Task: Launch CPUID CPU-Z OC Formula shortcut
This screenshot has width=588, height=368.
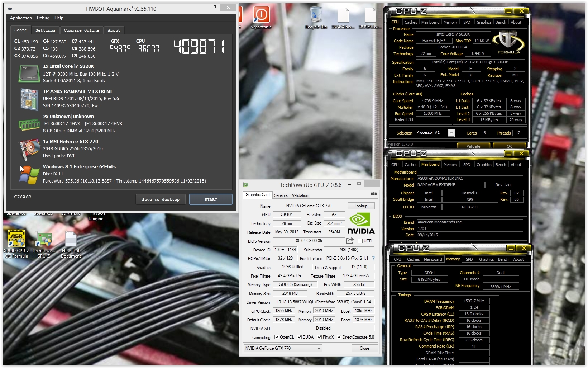Action: point(16,244)
